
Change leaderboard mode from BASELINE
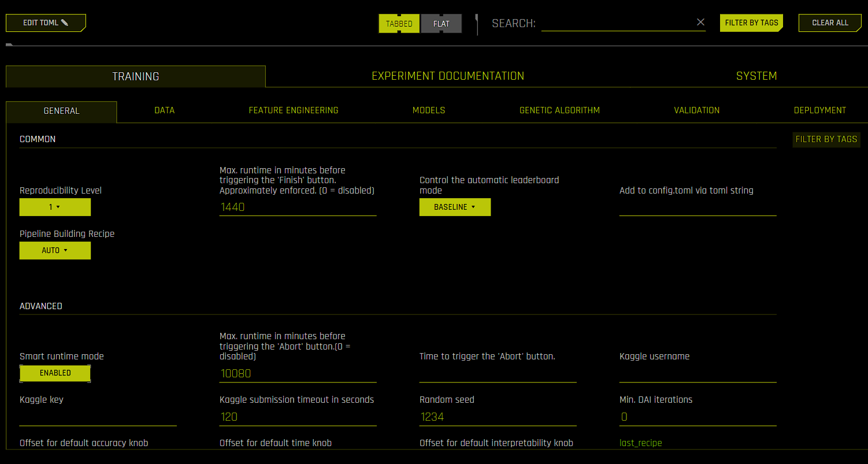point(455,207)
